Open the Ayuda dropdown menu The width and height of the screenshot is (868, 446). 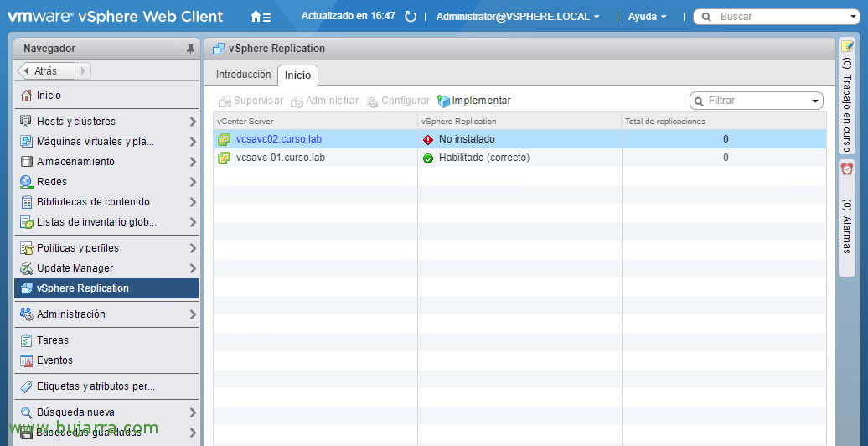[647, 17]
